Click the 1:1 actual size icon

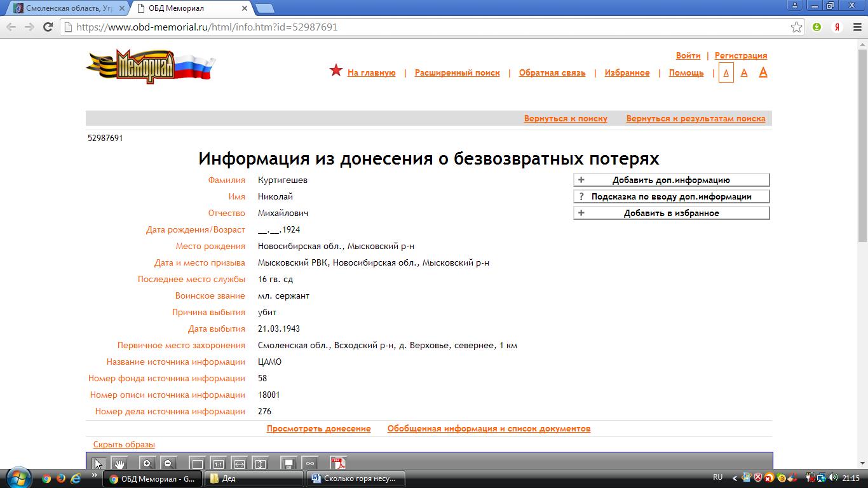tap(218, 464)
